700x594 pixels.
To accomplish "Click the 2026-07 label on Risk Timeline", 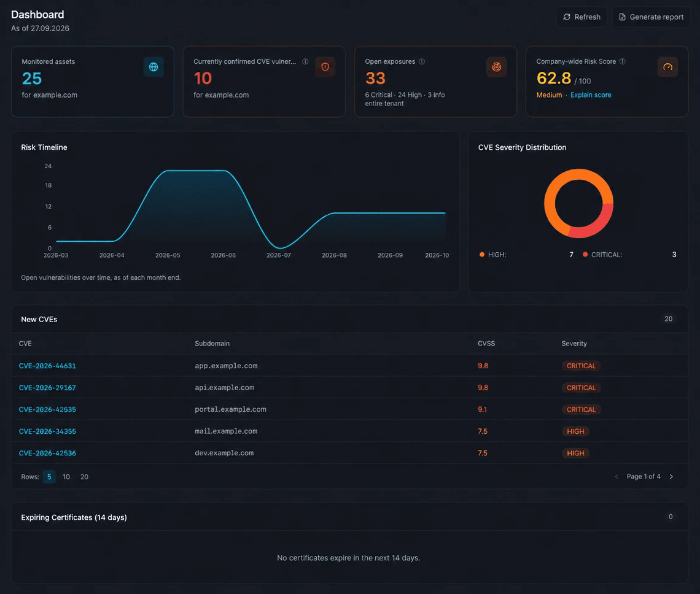I will tap(279, 255).
